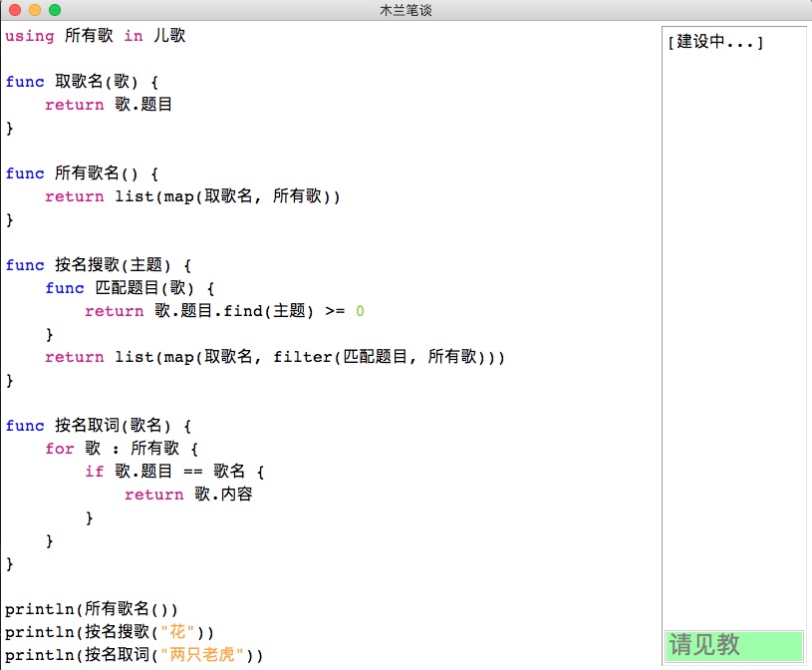Screen dimensions: 812x670
Task: Click the line 'println(所有歌名())'
Action: coord(91,608)
